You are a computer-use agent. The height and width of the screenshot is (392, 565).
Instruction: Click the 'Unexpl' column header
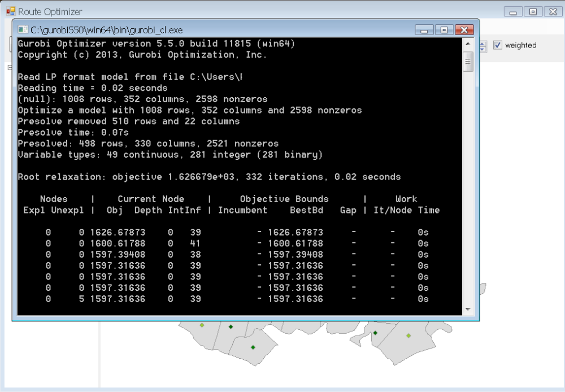click(67, 211)
